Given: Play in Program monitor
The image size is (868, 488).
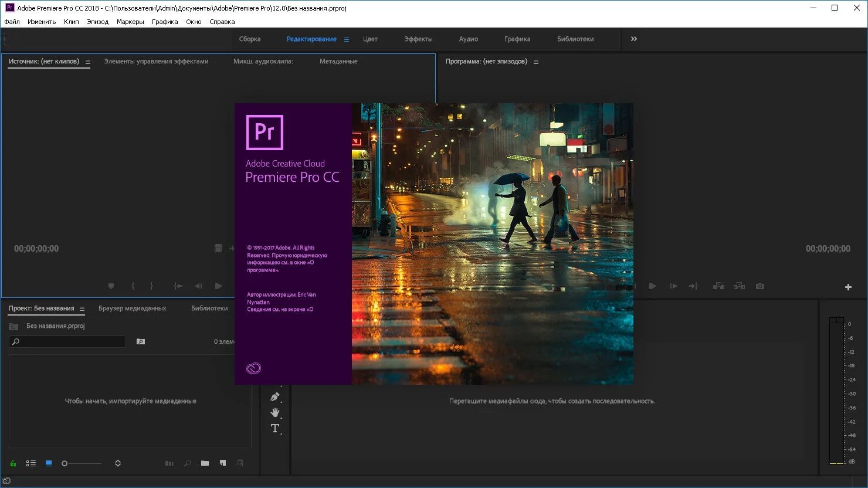Looking at the screenshot, I should 652,286.
